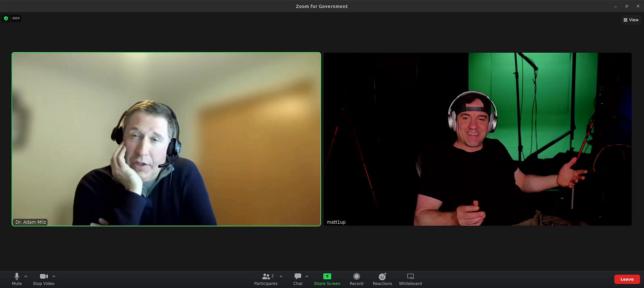Click the matt1up name label
Image resolution: width=644 pixels, height=288 pixels.
(x=336, y=222)
